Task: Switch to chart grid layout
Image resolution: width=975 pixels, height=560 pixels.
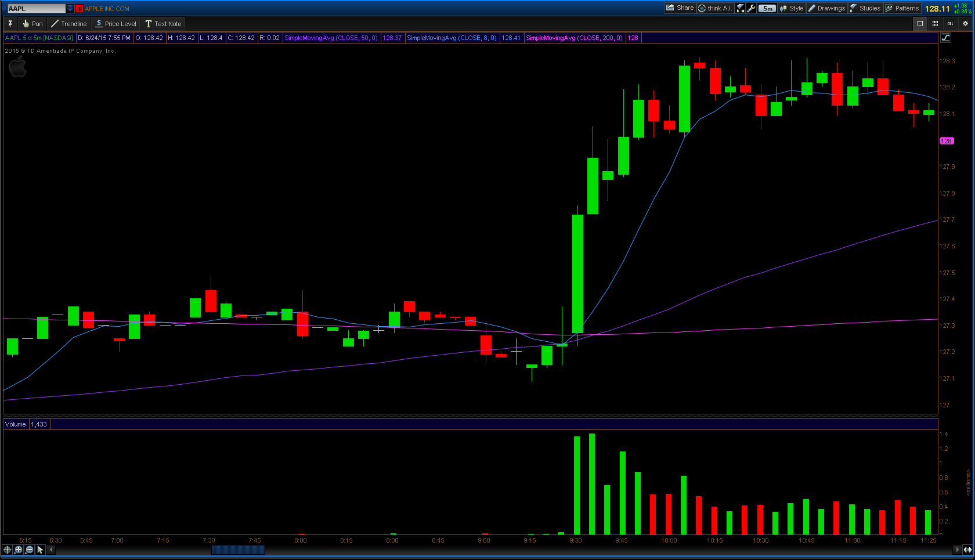Action: [x=935, y=24]
